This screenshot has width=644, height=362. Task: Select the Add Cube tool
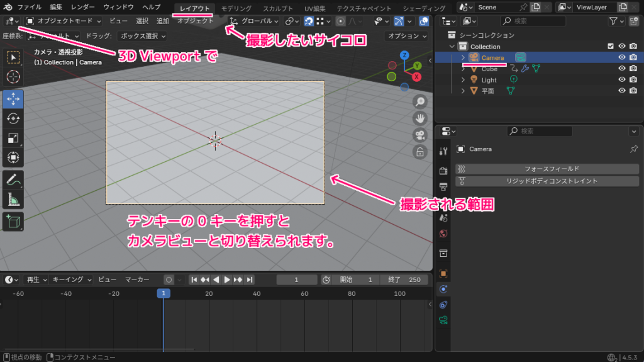click(13, 222)
